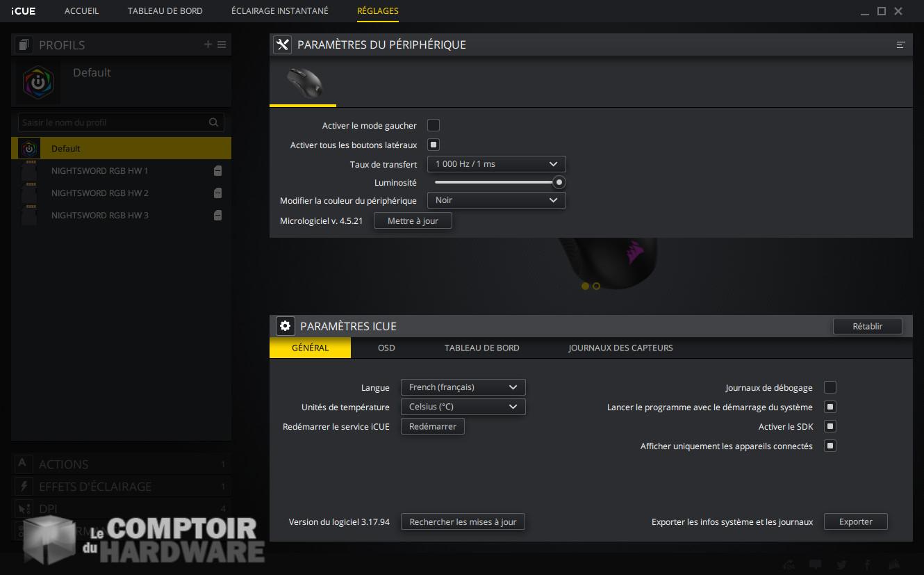This screenshot has width=924, height=575.
Task: Click Mettre à jour to update firmware
Action: 413,220
